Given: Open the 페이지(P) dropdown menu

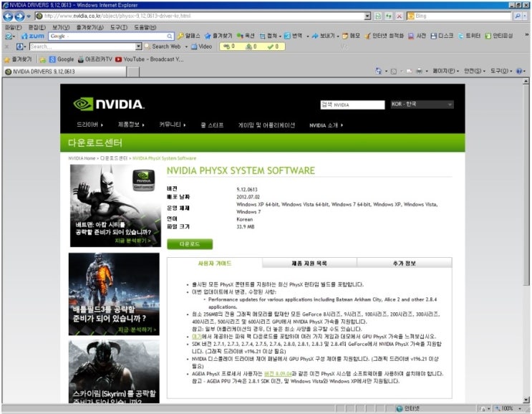Looking at the screenshot, I should 445,71.
